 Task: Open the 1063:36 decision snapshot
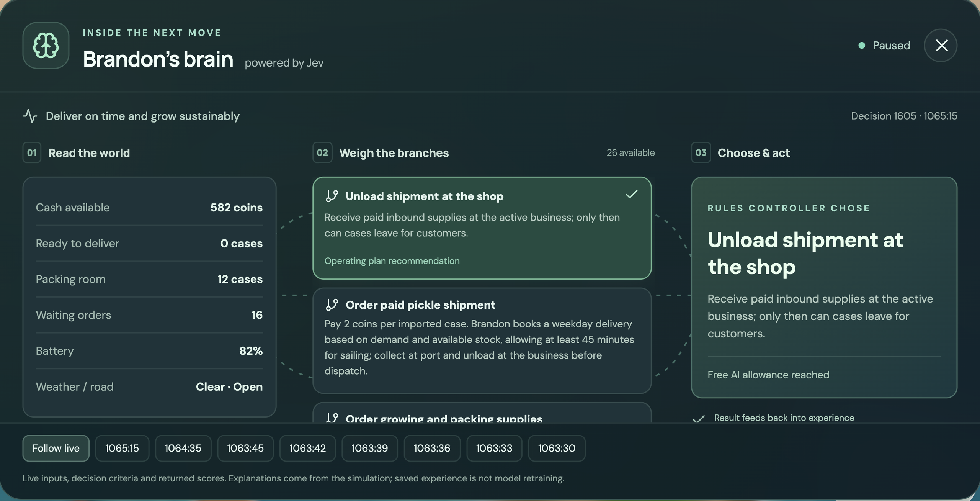432,448
